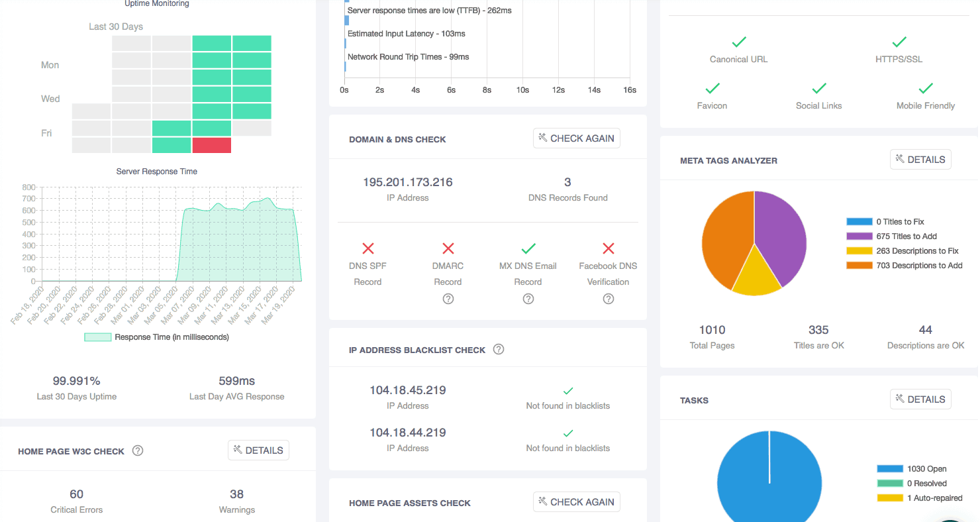The height and width of the screenshot is (522, 980).
Task: Click the Favicon green checkmark
Action: click(x=712, y=88)
